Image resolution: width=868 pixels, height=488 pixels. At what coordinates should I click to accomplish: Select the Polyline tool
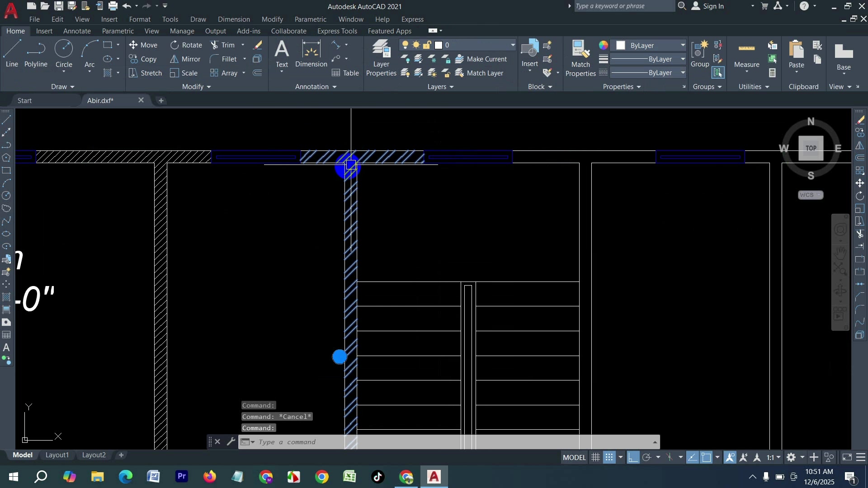coord(36,54)
